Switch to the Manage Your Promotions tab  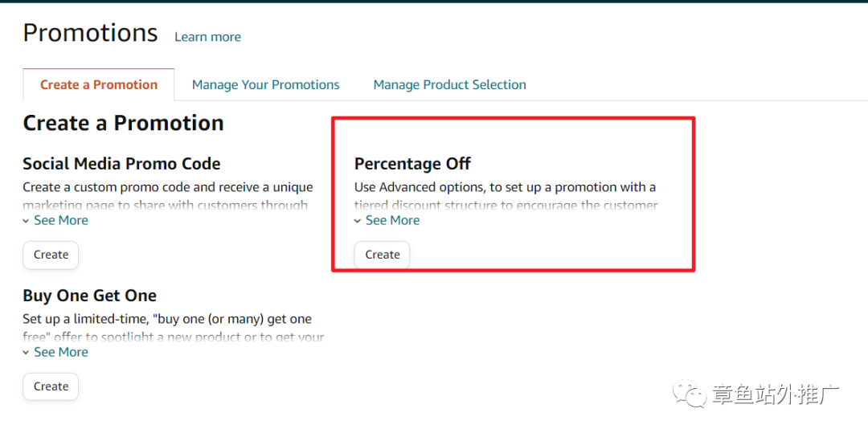[x=266, y=84]
